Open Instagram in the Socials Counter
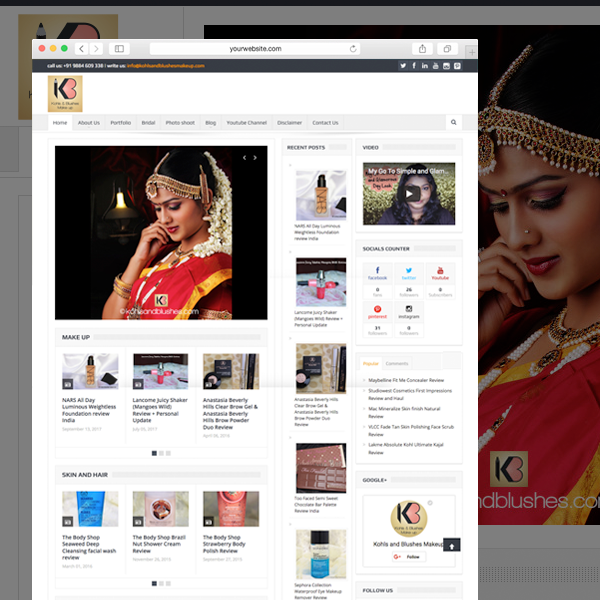 [x=409, y=312]
